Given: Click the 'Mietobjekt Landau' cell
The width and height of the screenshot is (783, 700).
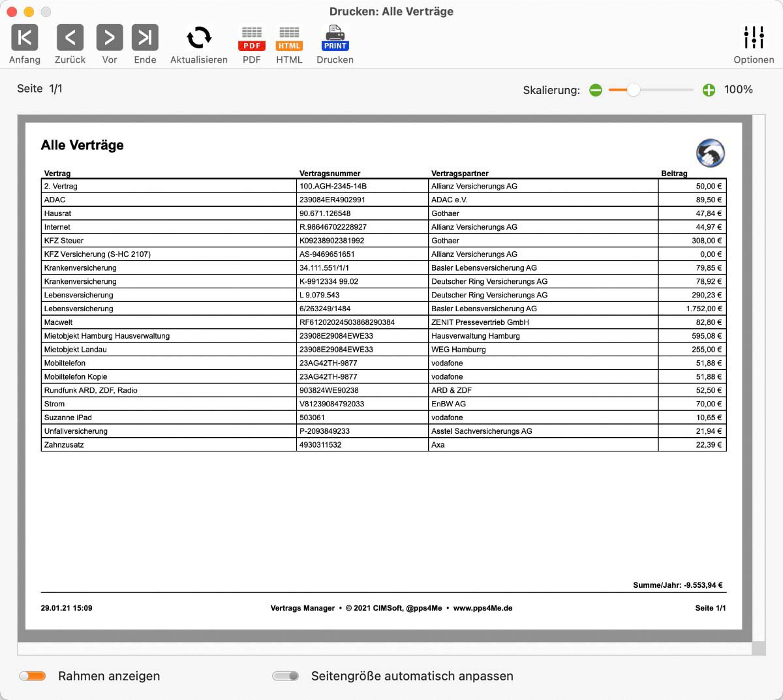Looking at the screenshot, I should pyautogui.click(x=168, y=350).
